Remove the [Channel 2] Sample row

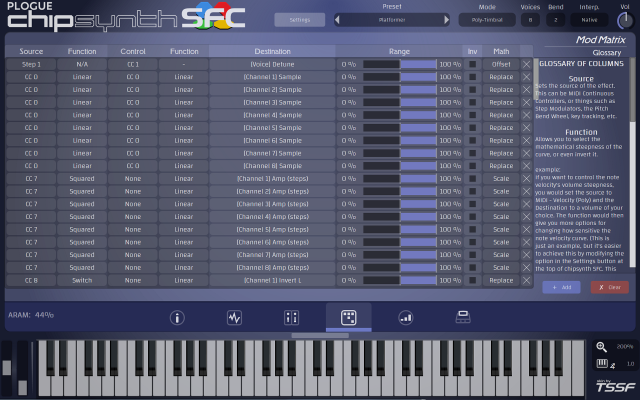(527, 89)
